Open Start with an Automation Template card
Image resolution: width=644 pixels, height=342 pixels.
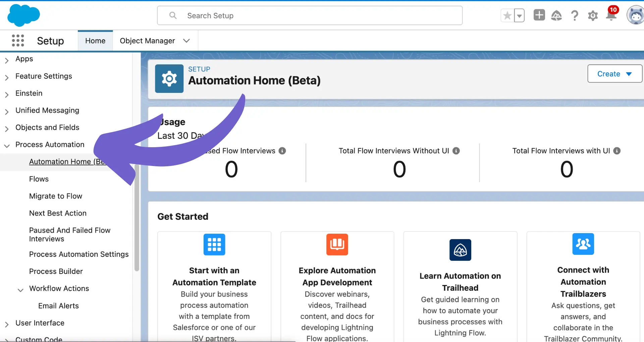214,287
